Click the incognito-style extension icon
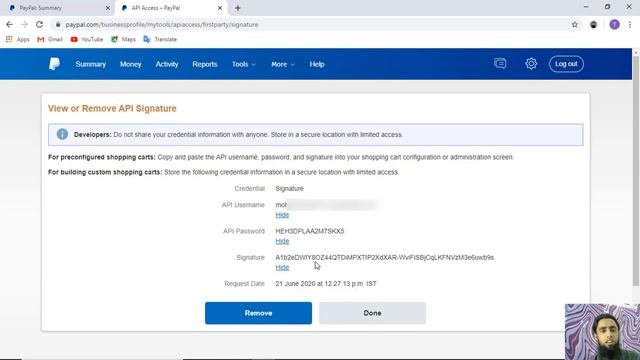This screenshot has width=640, height=360. [x=593, y=24]
